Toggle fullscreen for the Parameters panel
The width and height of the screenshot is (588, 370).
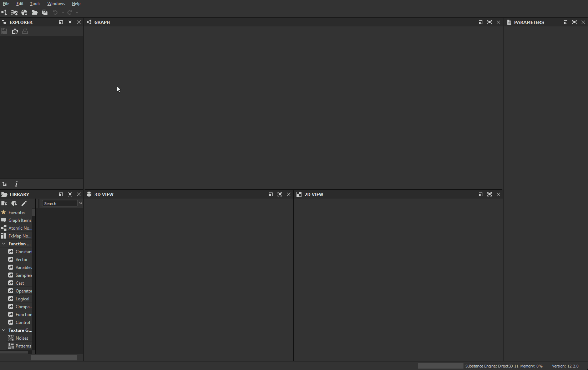point(574,22)
